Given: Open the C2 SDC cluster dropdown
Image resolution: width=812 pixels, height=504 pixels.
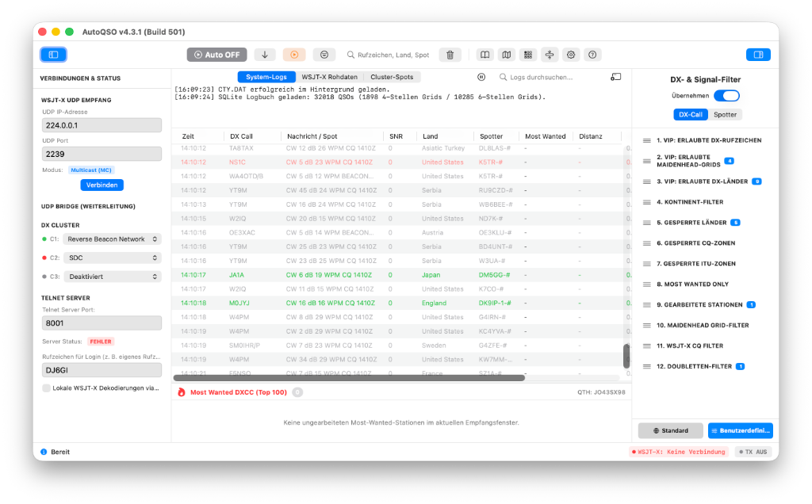Looking at the screenshot, I should (x=113, y=258).
